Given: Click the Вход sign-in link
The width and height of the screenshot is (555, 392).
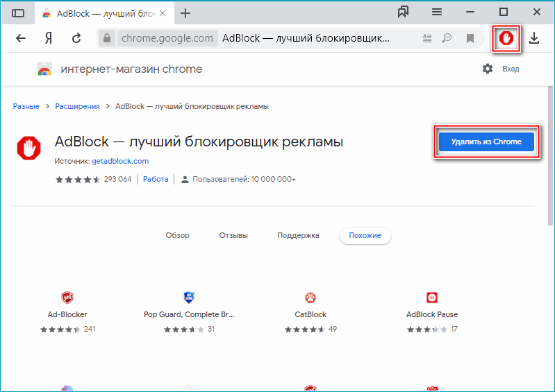Looking at the screenshot, I should pos(511,69).
